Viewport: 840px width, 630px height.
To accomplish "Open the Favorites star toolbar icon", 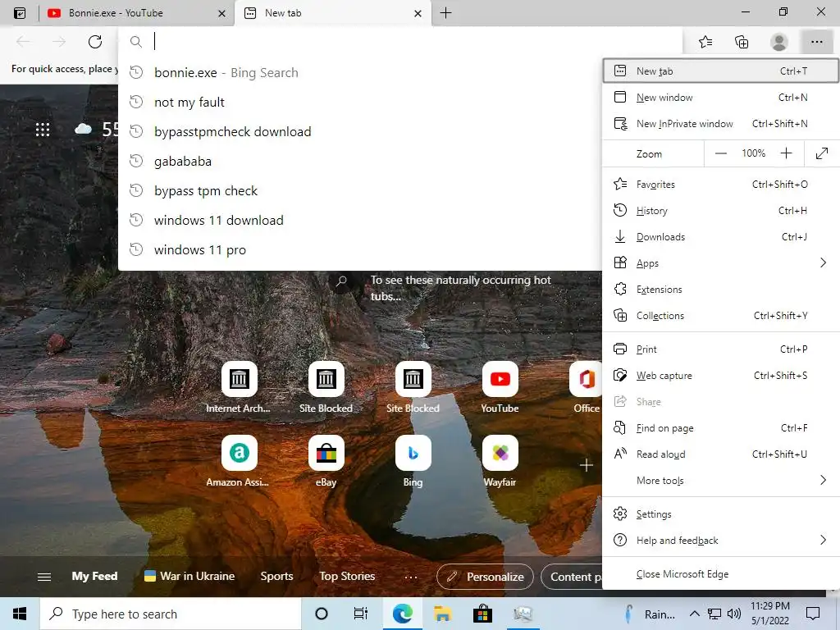I will tap(705, 42).
